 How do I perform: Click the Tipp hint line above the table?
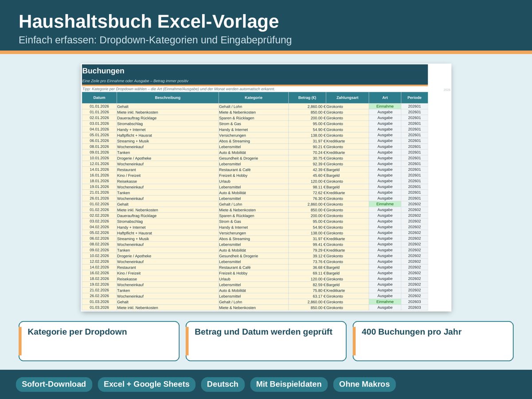coord(179,89)
